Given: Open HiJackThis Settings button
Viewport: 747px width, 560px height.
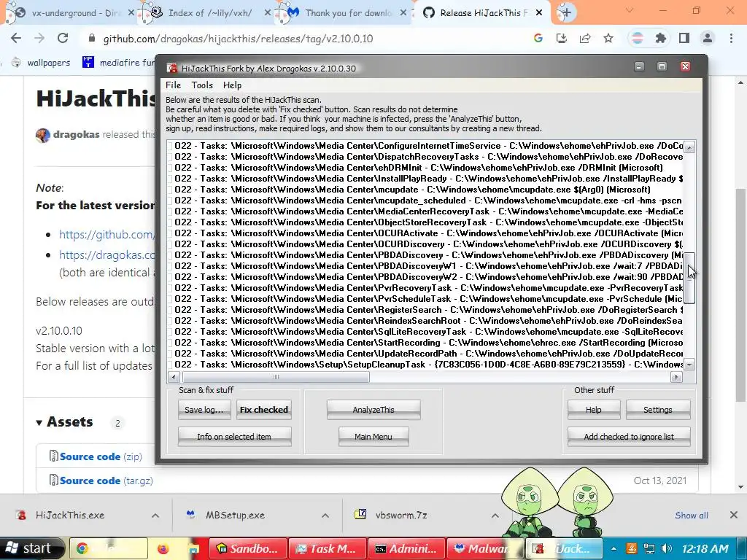Looking at the screenshot, I should tap(657, 410).
